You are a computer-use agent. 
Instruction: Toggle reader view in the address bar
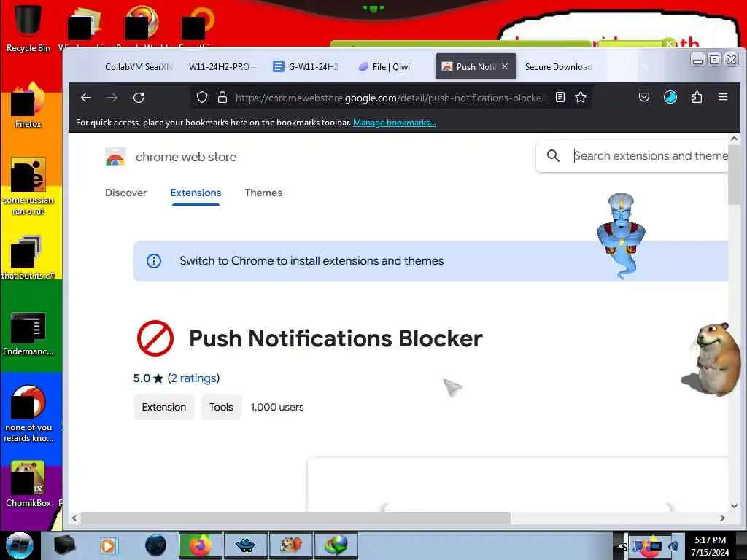click(x=560, y=98)
